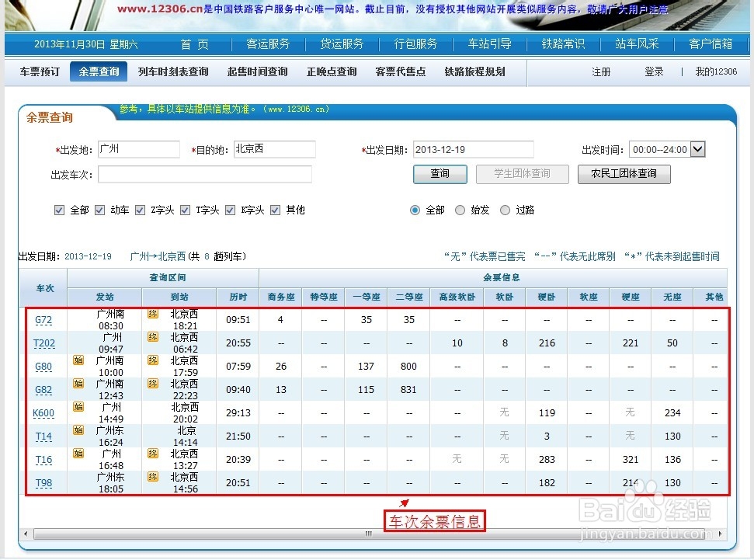Switch to the 正晚点查询 tab
Viewport: 754px width, 560px height.
(332, 71)
